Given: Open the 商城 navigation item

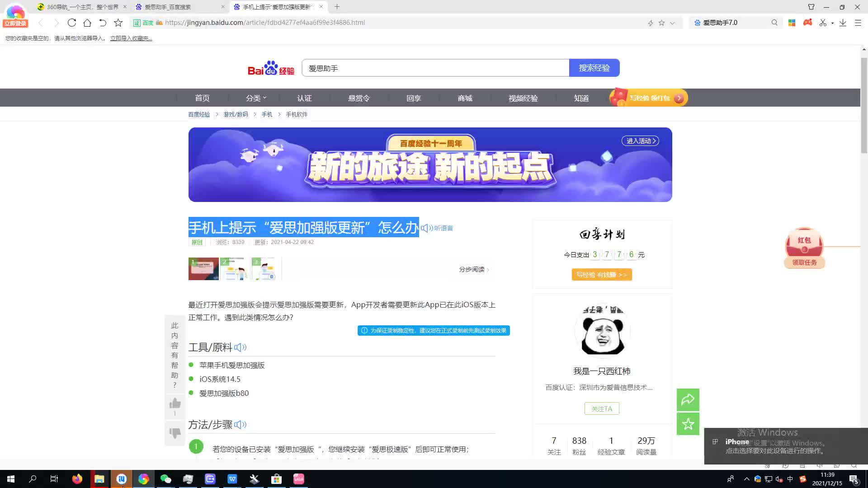Looking at the screenshot, I should [465, 98].
